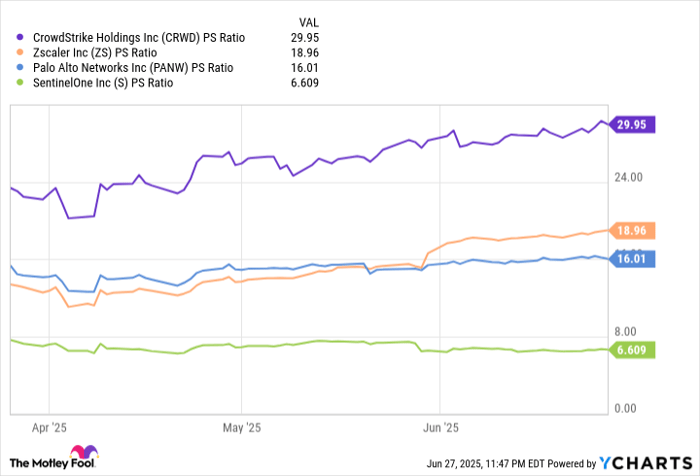The width and height of the screenshot is (700, 476).
Task: Click the orange 18.96 end-value flag
Action: [631, 231]
